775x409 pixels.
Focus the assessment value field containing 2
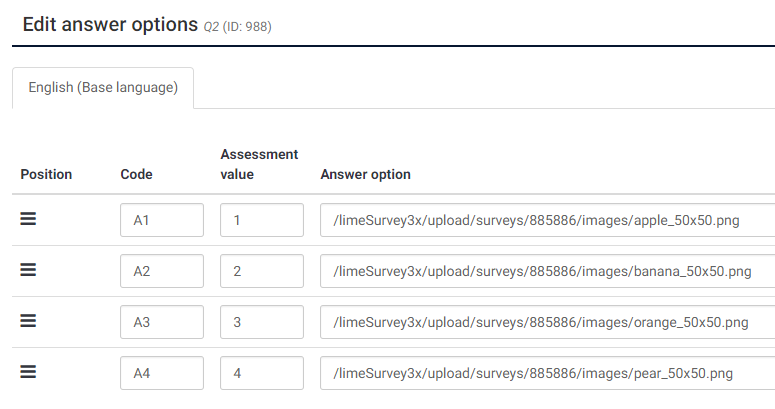262,271
